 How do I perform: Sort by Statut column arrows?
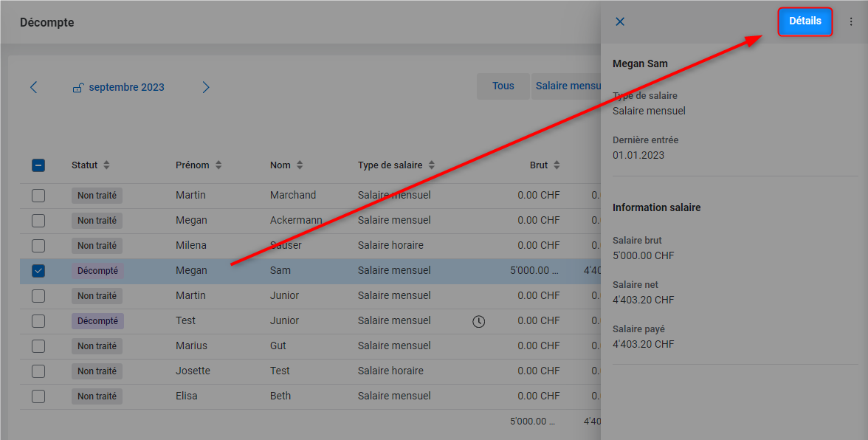point(106,165)
